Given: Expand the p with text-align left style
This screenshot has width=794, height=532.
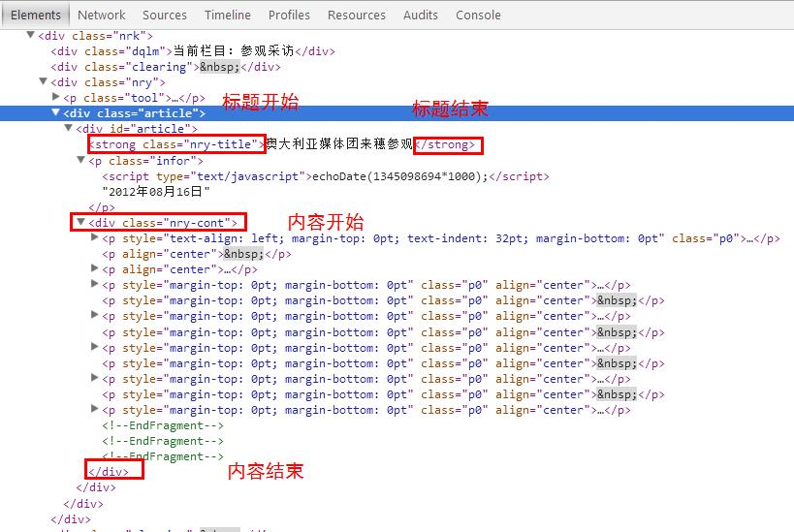Looking at the screenshot, I should click(94, 236).
